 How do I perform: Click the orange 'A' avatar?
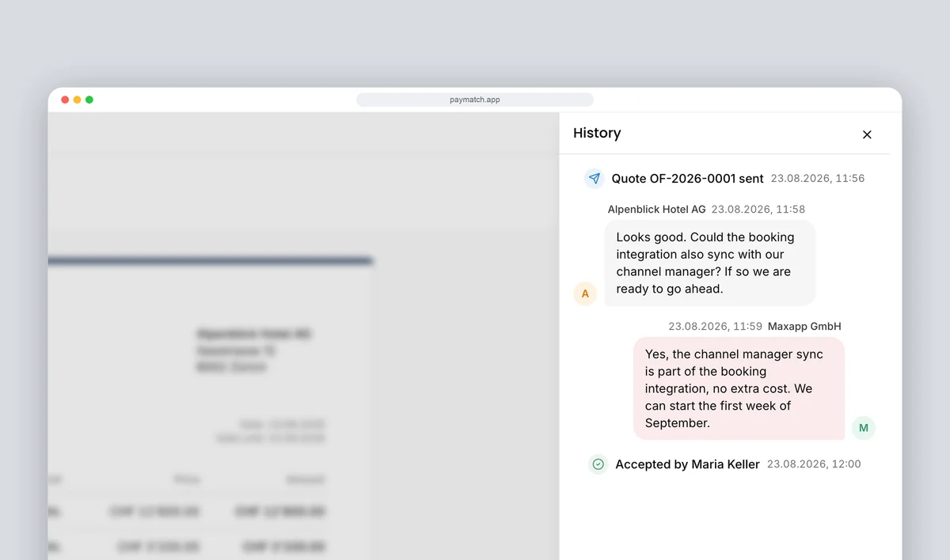point(585,294)
